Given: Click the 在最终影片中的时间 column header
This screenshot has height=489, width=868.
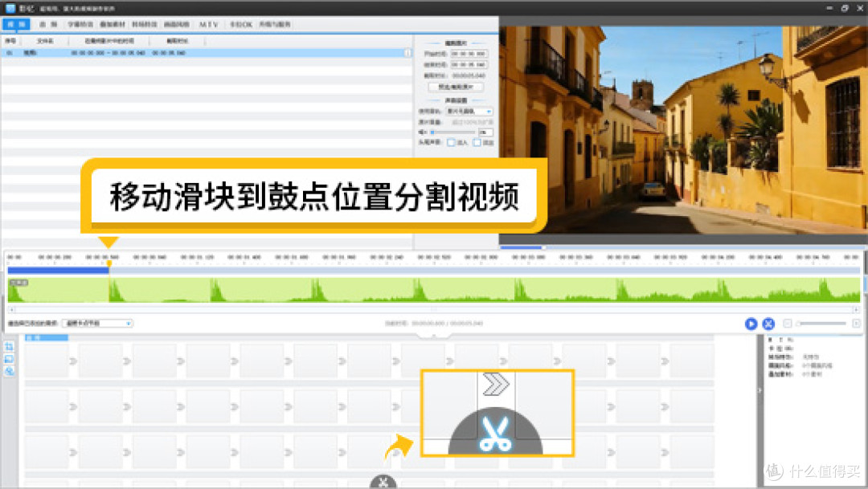Looking at the screenshot, I should point(109,41).
